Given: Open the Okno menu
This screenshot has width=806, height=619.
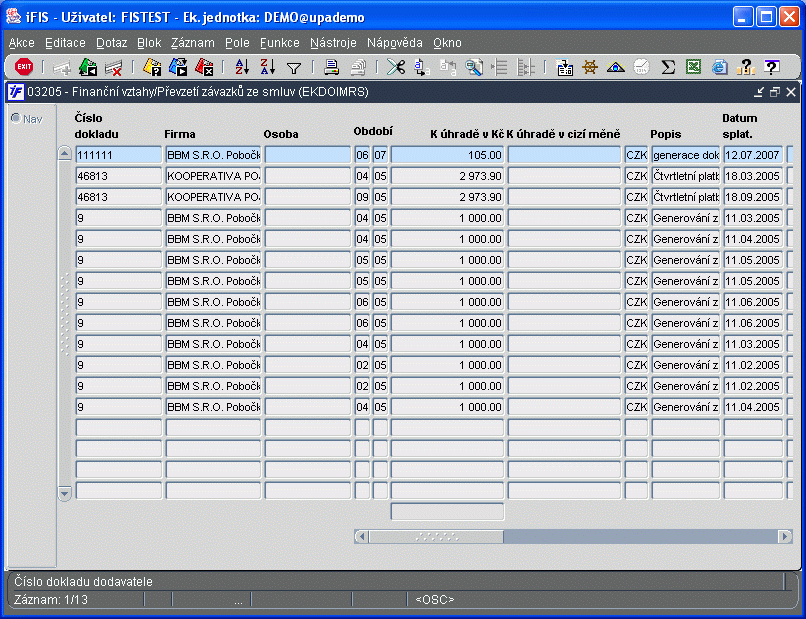Looking at the screenshot, I should click(x=447, y=43).
